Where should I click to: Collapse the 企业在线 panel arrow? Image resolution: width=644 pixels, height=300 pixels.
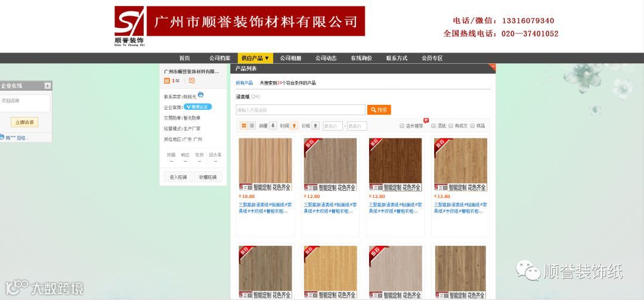click(48, 86)
